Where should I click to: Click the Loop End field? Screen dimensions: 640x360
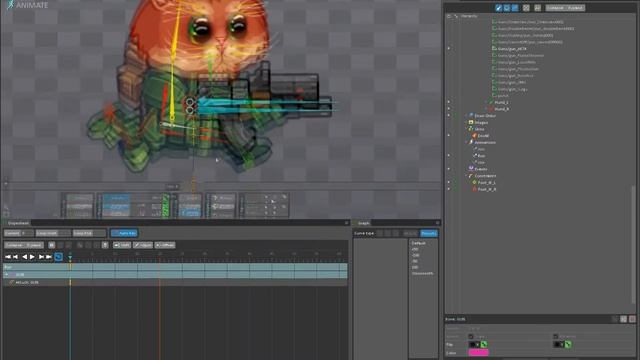coord(89,233)
